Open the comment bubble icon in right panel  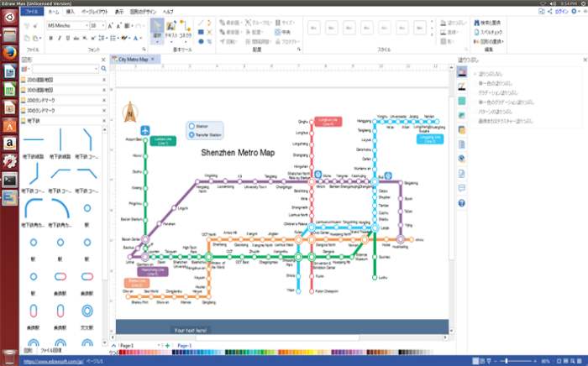coord(462,188)
